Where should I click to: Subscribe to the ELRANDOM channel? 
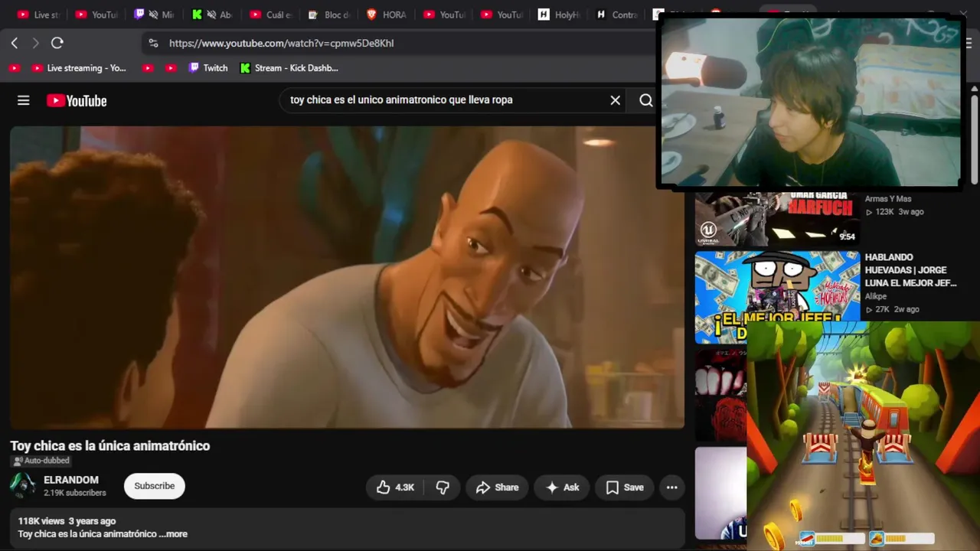coord(155,486)
